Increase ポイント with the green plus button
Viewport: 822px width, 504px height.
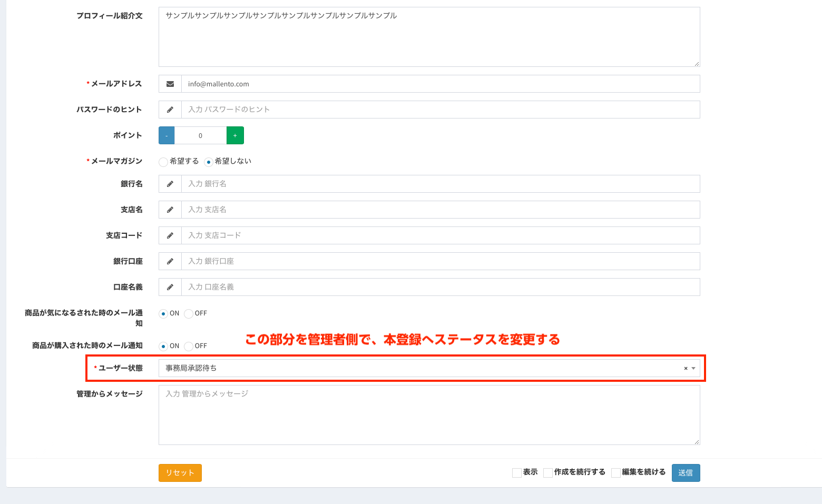coord(235,135)
